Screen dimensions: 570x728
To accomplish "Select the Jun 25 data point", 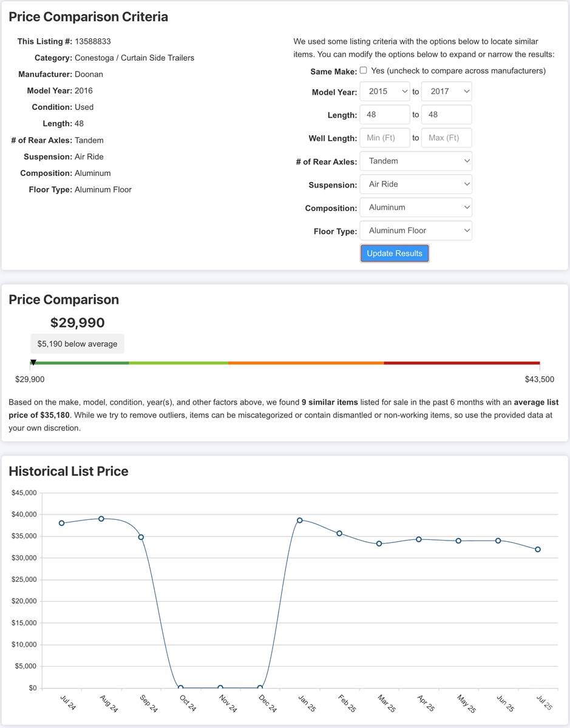I will pos(498,541).
